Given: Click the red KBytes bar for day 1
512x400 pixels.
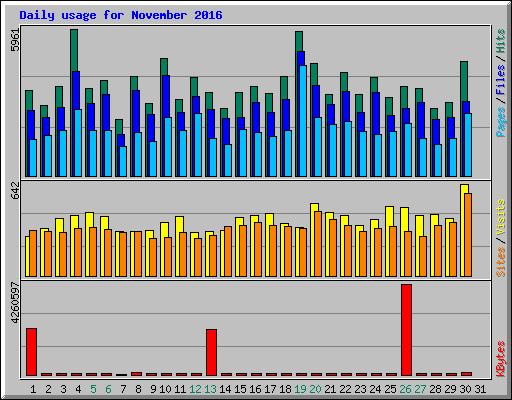Looking at the screenshot, I should (x=31, y=352).
